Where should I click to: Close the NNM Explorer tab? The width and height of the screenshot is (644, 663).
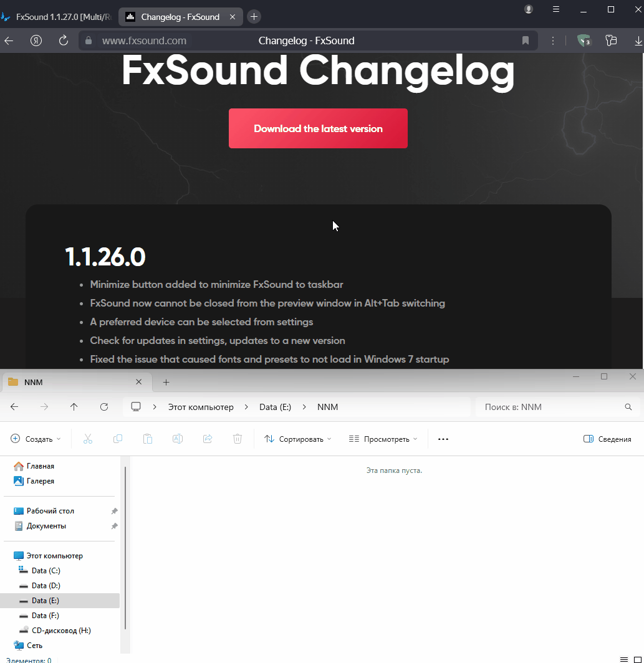[139, 382]
